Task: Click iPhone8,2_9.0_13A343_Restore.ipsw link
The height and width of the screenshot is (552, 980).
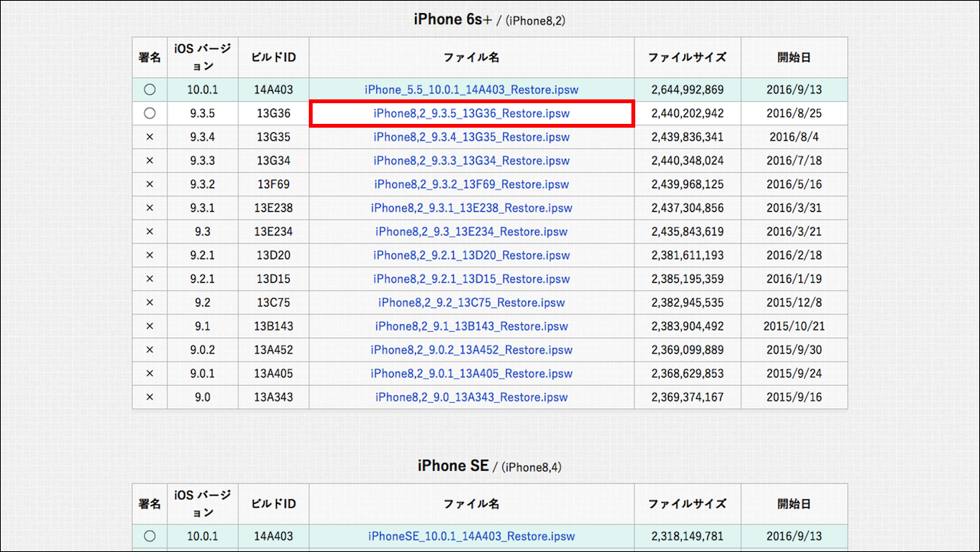Action: (472, 398)
